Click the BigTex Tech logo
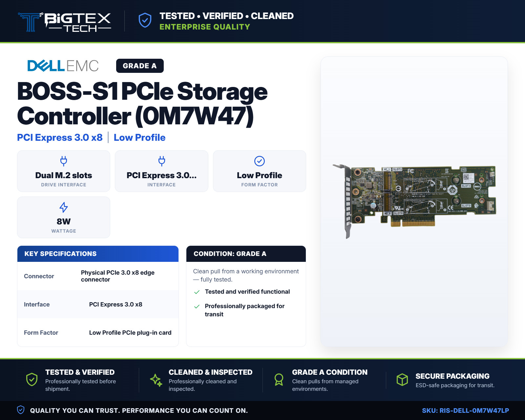525x420 pixels. click(x=65, y=22)
